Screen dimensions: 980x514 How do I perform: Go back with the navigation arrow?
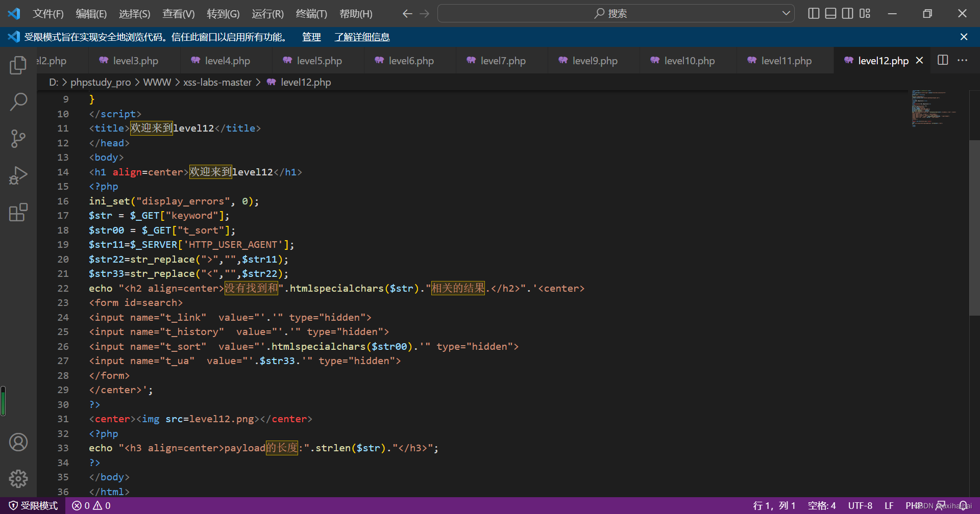pos(407,14)
